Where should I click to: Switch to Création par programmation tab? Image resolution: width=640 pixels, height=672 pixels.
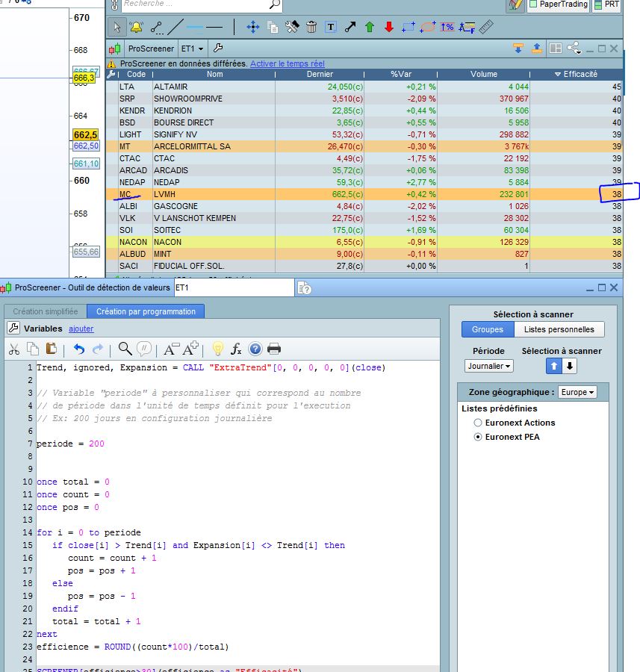(x=146, y=311)
